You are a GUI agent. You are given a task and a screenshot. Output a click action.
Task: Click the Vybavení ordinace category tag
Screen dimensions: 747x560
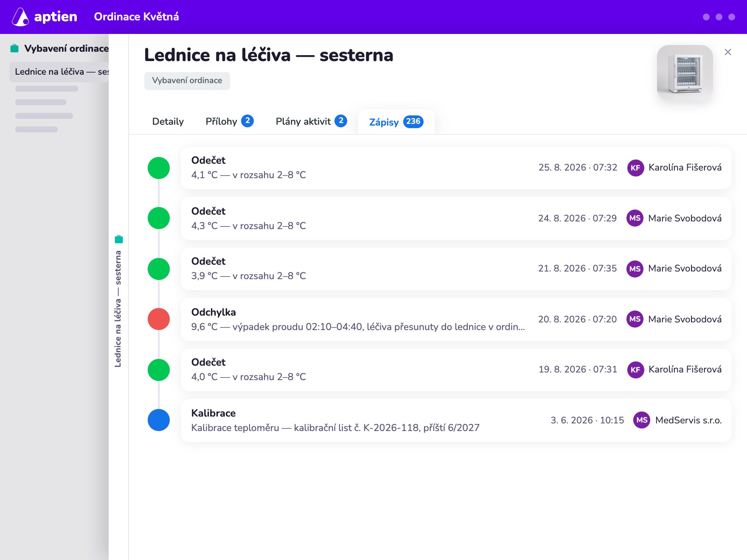(x=187, y=81)
